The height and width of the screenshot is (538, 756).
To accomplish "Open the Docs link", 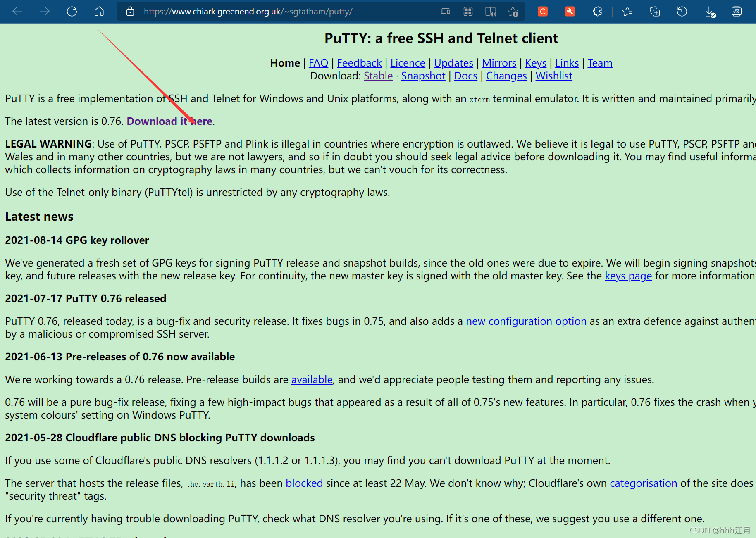I will pos(466,76).
